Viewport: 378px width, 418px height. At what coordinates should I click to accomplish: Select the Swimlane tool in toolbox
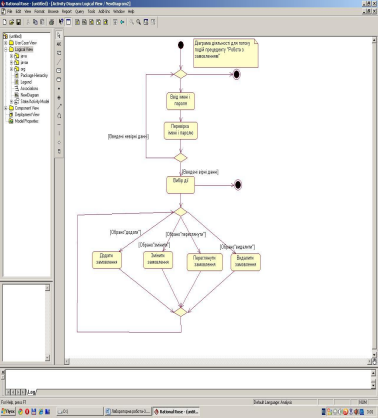(x=59, y=151)
